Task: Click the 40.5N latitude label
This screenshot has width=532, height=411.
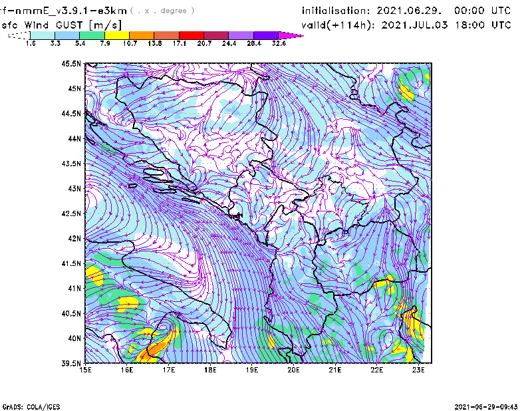Action: point(71,314)
